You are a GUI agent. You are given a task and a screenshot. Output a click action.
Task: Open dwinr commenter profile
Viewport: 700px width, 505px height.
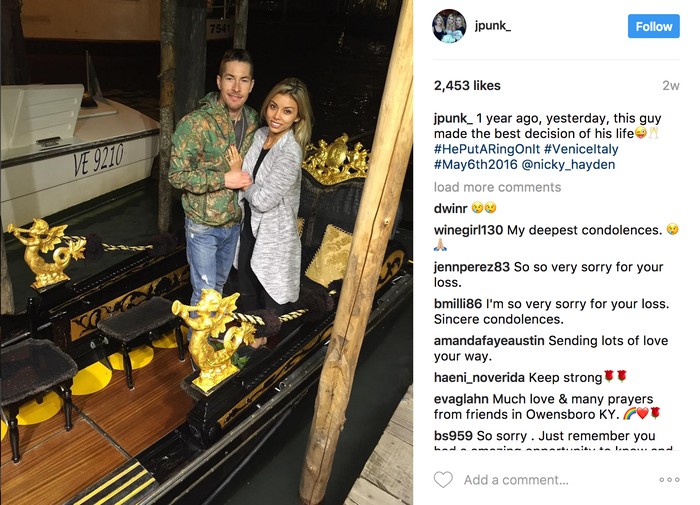pos(450,208)
